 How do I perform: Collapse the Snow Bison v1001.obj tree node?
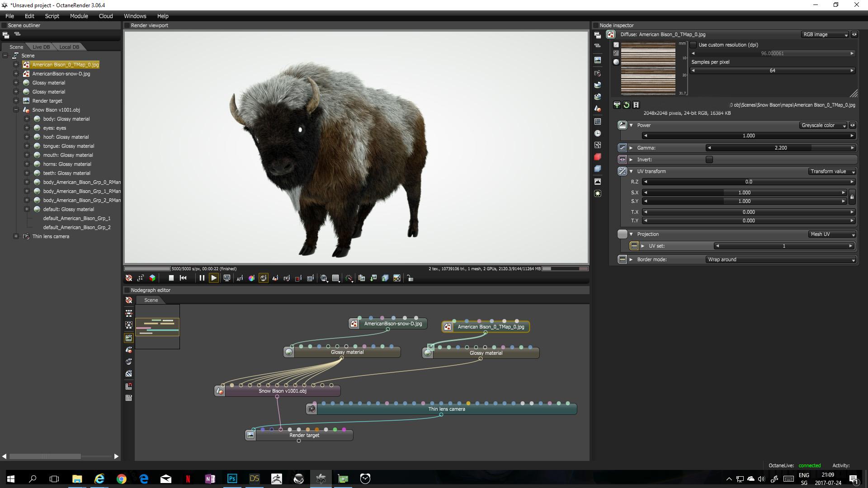pyautogui.click(x=16, y=110)
